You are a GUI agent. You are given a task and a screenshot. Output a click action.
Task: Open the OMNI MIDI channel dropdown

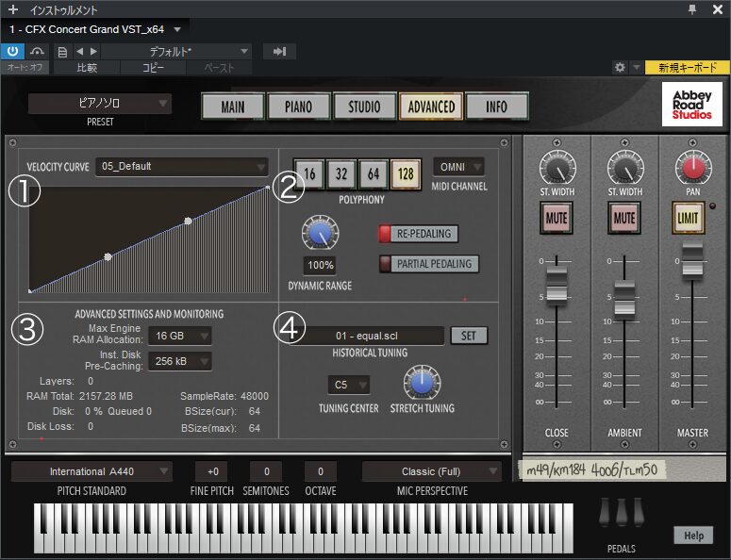(459, 167)
